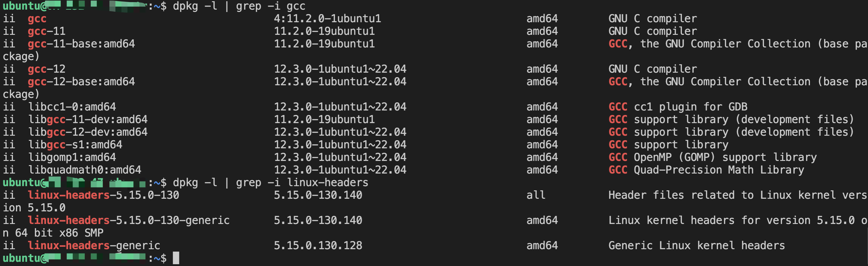Image resolution: width=868 pixels, height=266 pixels.
Task: Click the gcc-12-base:amd64 package entry
Action: 81,81
